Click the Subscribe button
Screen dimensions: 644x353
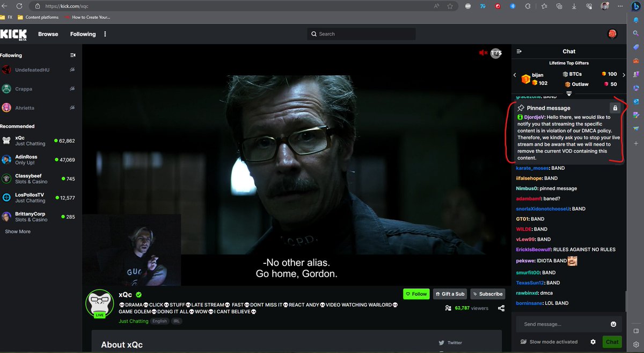pos(488,294)
